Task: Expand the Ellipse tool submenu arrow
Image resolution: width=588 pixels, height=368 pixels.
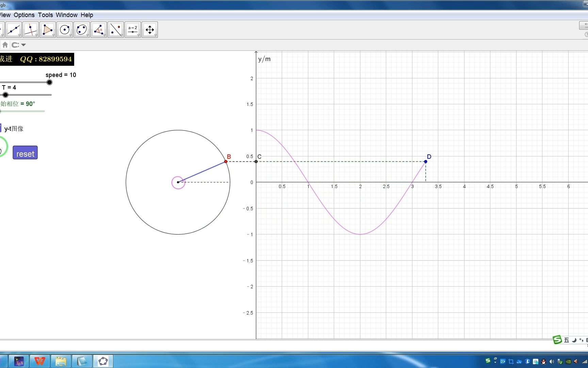Action: [87, 35]
